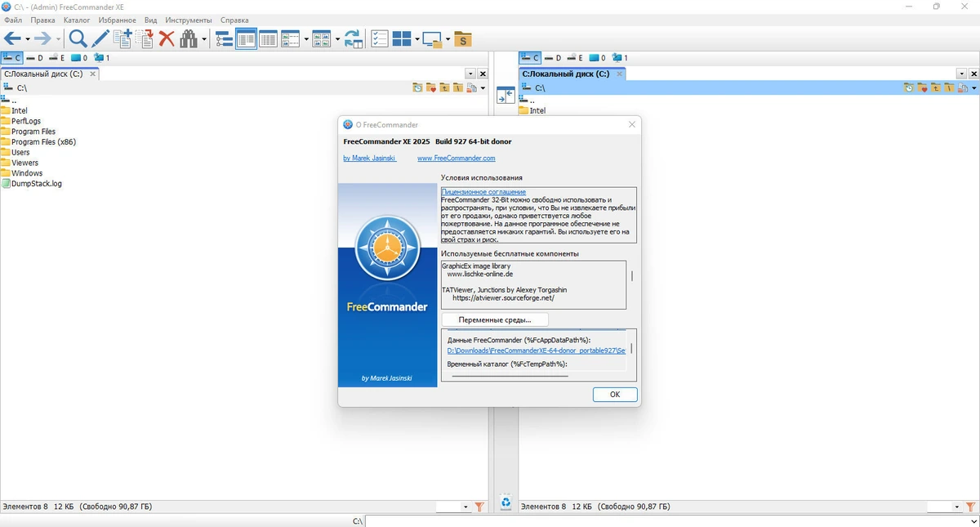980x527 pixels.
Task: Toggle the left panel filter funnel icon
Action: pyautogui.click(x=479, y=507)
